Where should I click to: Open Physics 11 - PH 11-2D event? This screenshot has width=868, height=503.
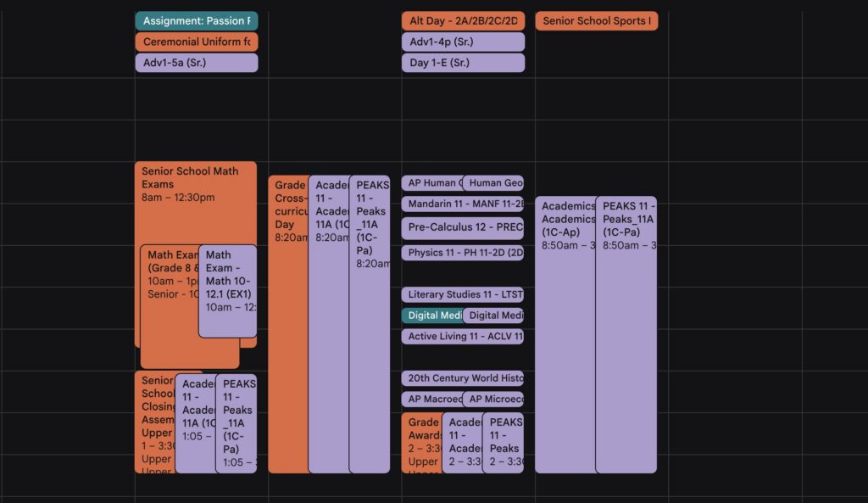[x=463, y=253]
